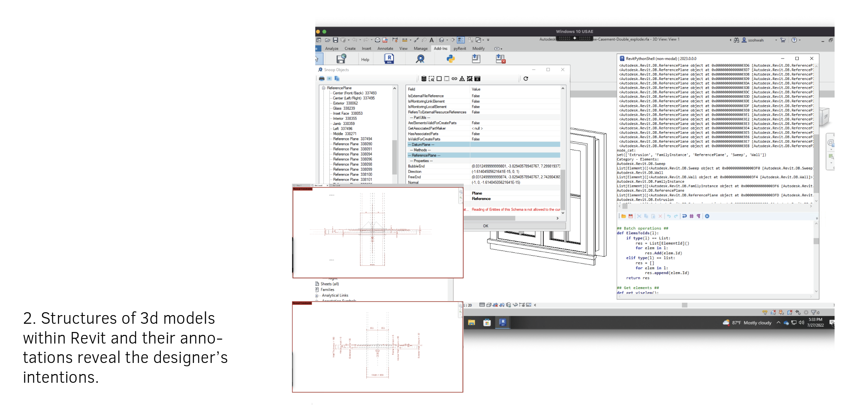Click the hash comment icon in RevitPythonShell toolbar
Viewport: 868px width, 405px height.
pyautogui.click(x=691, y=216)
